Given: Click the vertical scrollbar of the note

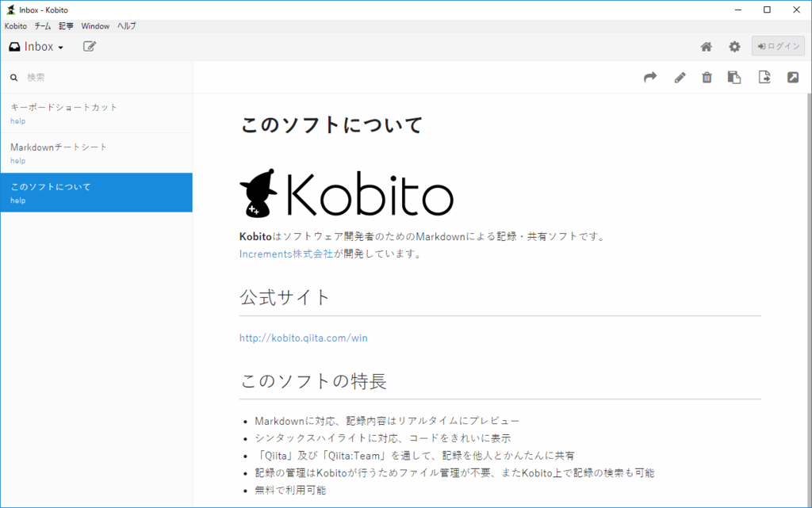Looking at the screenshot, I should (809, 300).
